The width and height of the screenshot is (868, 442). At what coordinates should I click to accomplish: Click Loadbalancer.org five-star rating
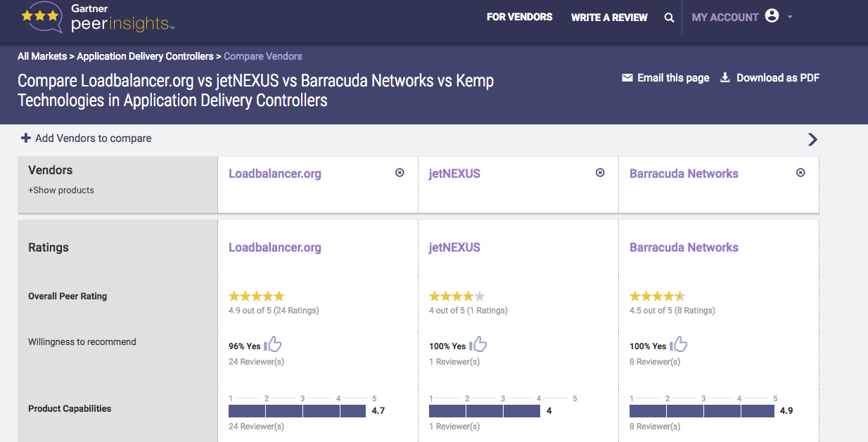tap(257, 297)
